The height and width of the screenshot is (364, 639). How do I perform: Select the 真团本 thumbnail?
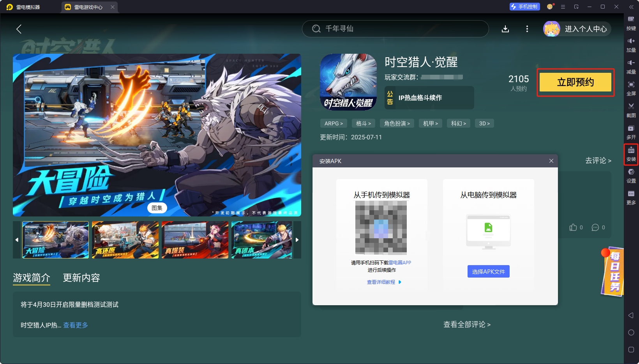click(262, 240)
